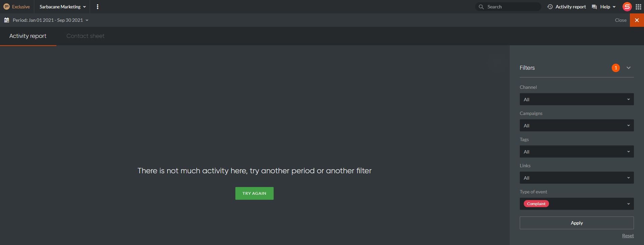Image resolution: width=644 pixels, height=245 pixels.
Task: Expand the Sarbacane Marketing account dropdown
Action: (62, 7)
